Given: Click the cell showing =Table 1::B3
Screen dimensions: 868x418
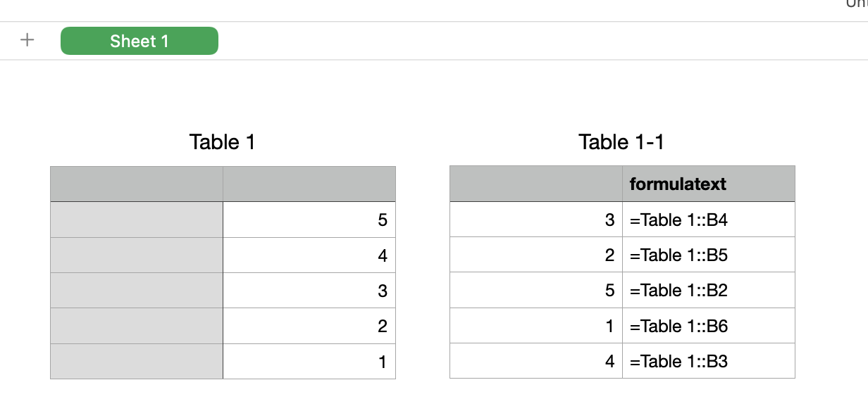Looking at the screenshot, I should (708, 362).
